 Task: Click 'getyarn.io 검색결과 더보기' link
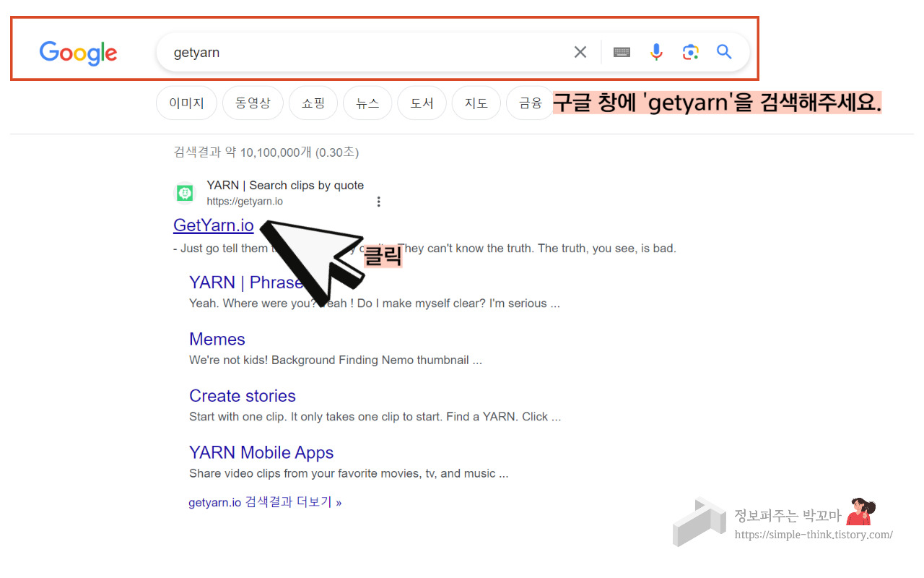[265, 502]
